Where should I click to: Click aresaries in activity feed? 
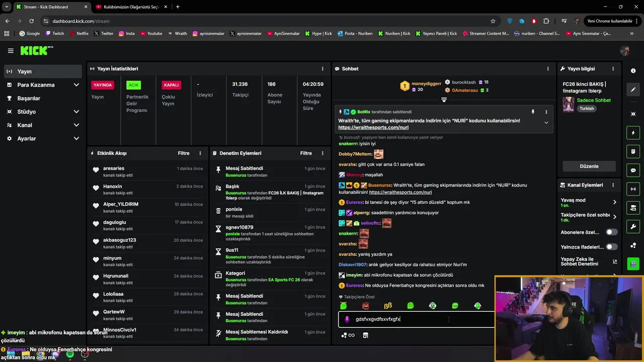114,168
